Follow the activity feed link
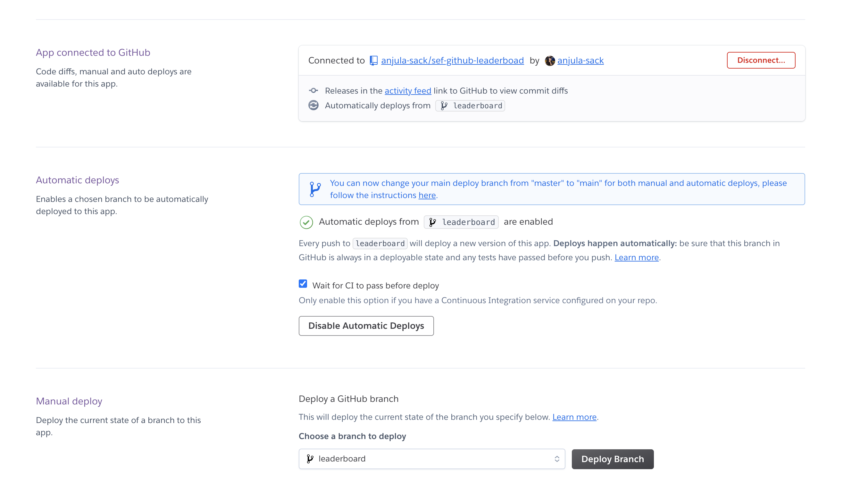868x498 pixels. (407, 91)
